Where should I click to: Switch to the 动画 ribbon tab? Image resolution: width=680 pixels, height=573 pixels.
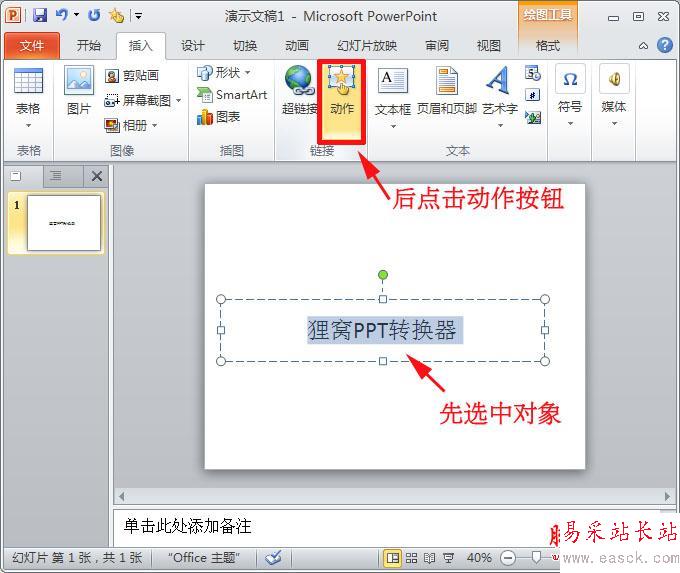click(x=297, y=46)
